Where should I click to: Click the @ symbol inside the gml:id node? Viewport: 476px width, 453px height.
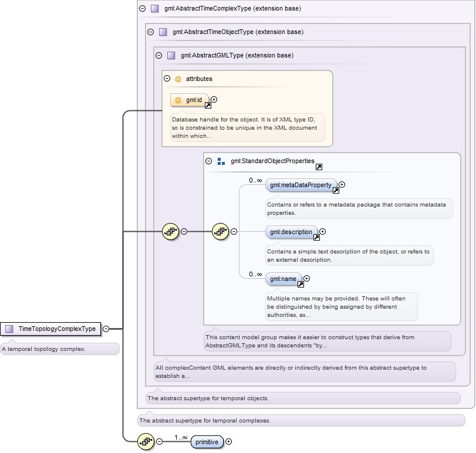(178, 100)
